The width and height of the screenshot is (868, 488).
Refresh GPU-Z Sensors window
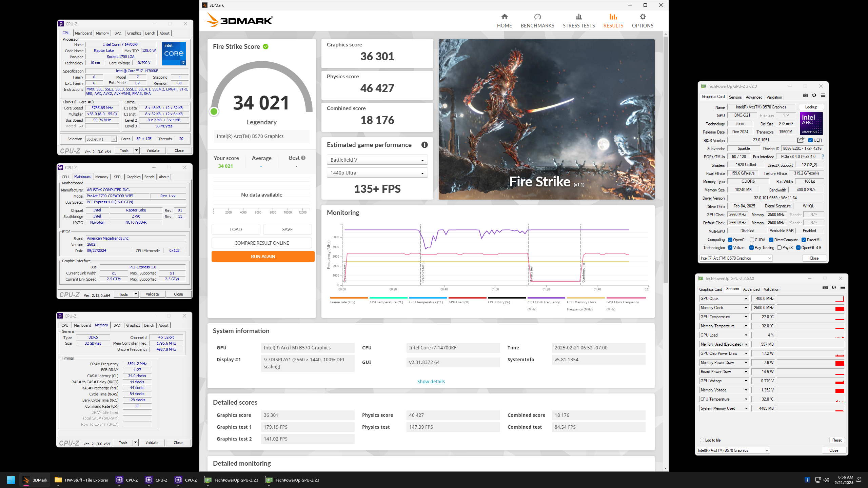[x=834, y=288]
